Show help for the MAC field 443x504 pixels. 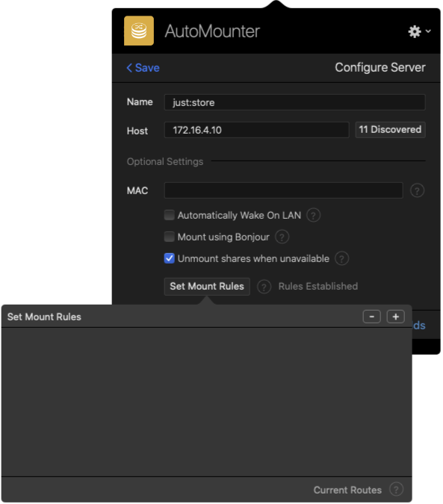(418, 190)
